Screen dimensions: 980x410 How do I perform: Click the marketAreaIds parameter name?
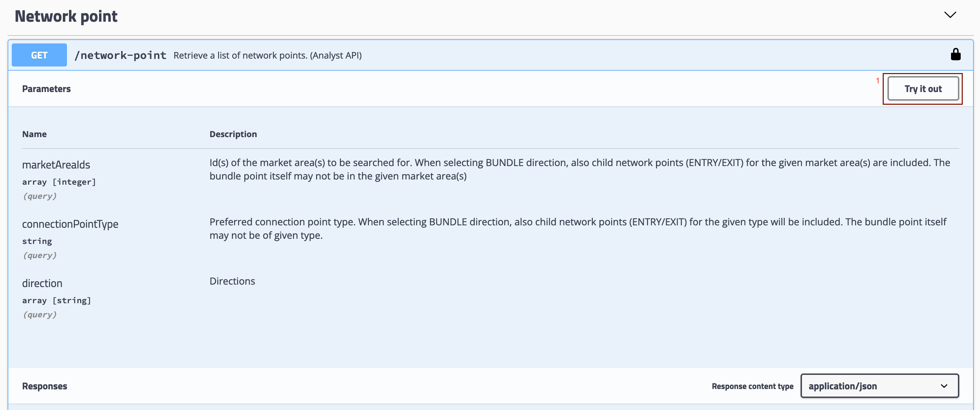tap(56, 165)
